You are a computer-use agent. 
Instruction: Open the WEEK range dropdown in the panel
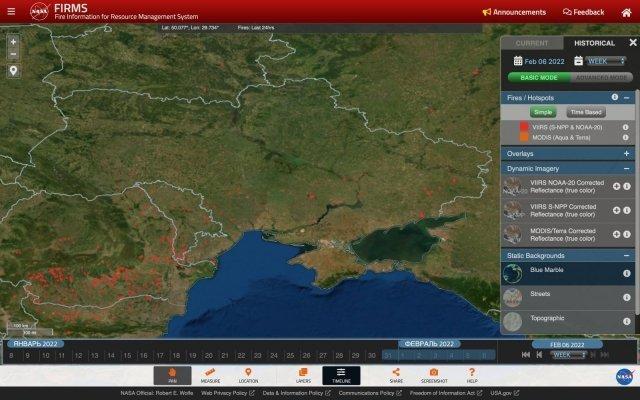click(x=606, y=61)
